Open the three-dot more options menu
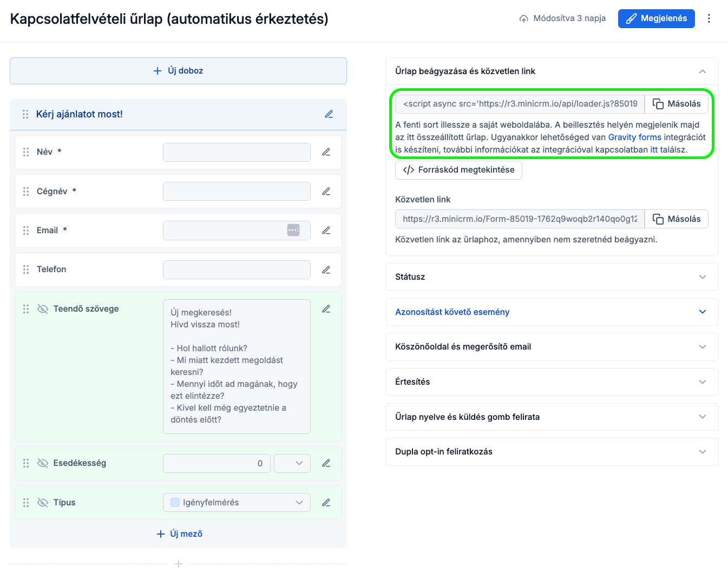 [709, 18]
